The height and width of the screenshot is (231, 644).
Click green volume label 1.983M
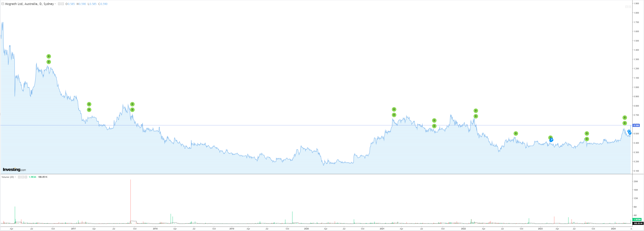(x=637, y=220)
